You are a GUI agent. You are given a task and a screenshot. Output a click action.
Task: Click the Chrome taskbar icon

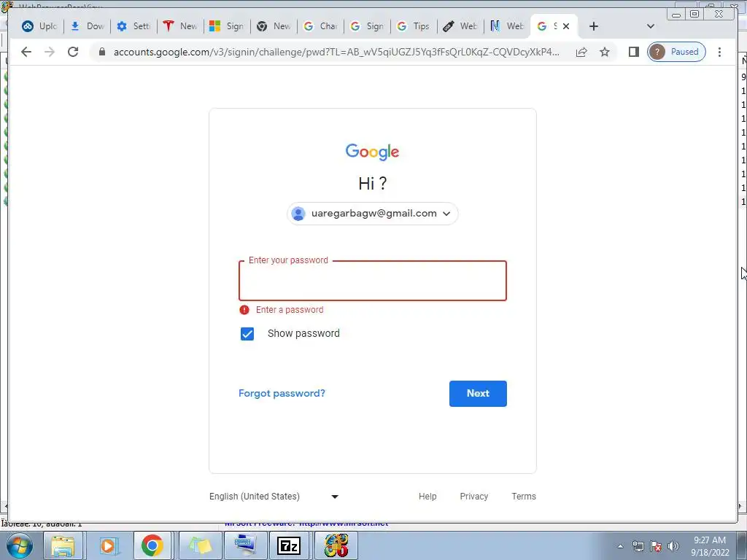pyautogui.click(x=152, y=545)
